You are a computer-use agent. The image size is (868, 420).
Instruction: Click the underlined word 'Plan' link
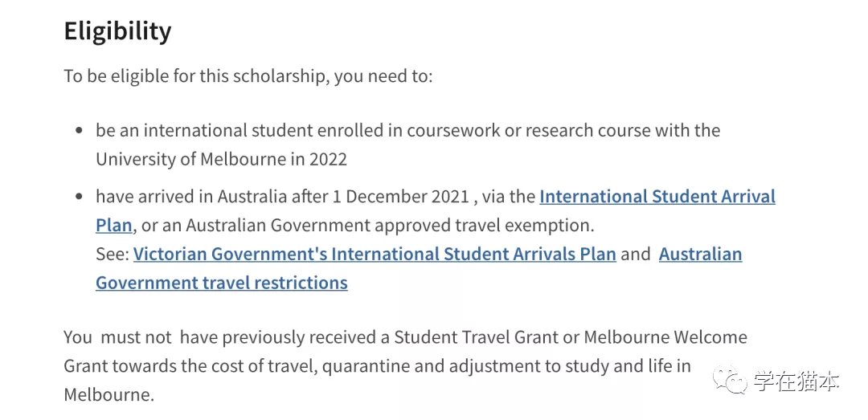point(114,225)
